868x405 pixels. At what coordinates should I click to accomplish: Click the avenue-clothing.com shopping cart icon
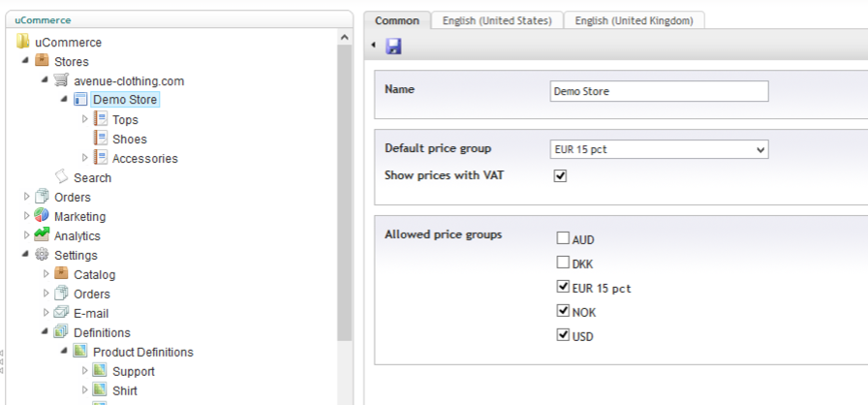(x=61, y=80)
